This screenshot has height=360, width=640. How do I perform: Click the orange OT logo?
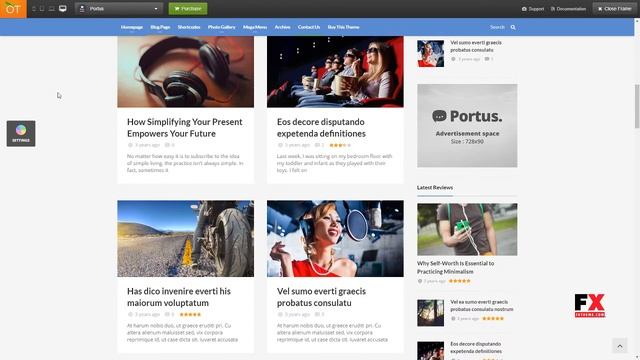(13, 9)
